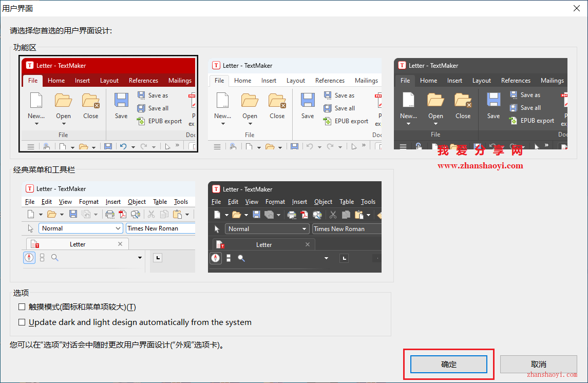Click the magnifier search icon in the sidebar
588x383 pixels.
click(x=54, y=257)
